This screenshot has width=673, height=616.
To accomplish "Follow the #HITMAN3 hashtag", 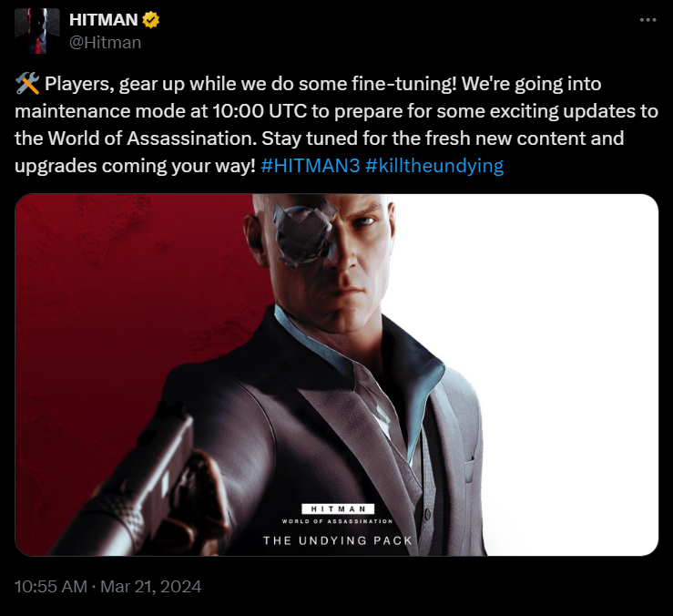I will click(310, 166).
